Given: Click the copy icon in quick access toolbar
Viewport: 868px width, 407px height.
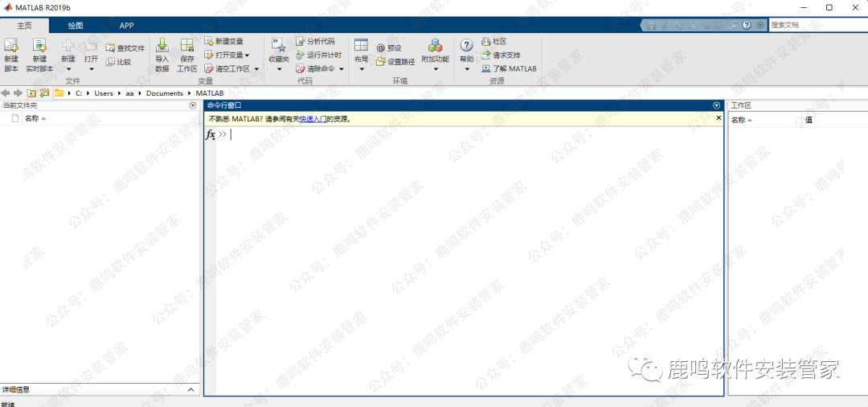Looking at the screenshot, I should tap(678, 25).
